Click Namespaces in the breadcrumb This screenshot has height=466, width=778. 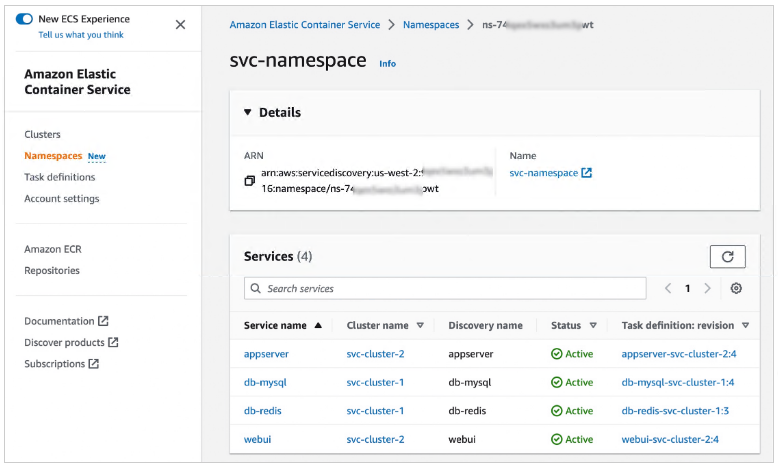tap(431, 24)
